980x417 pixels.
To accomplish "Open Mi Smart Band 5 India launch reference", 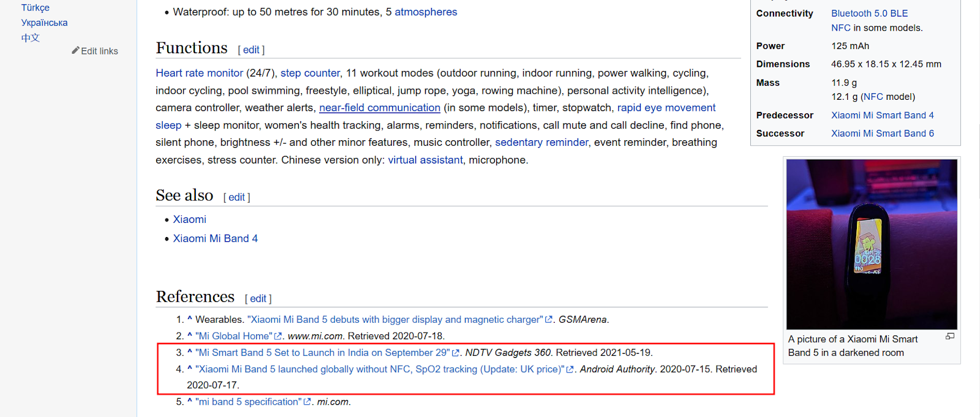I will click(x=323, y=353).
